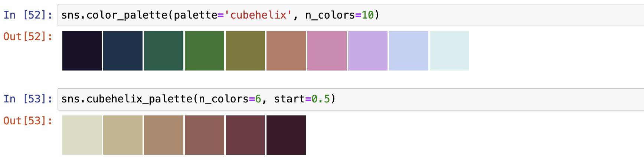644x167 pixels.
Task: Select the terracotta brown swatch in Out[52]
Action: click(286, 51)
